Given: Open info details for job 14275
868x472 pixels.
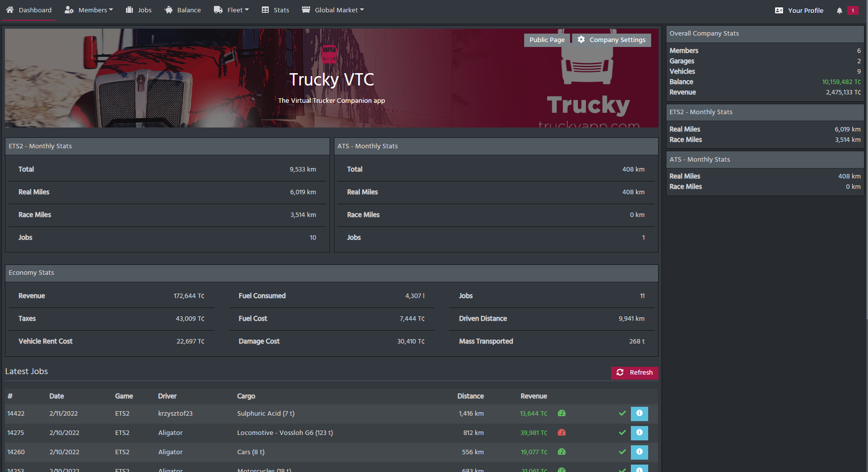Looking at the screenshot, I should pos(639,433).
